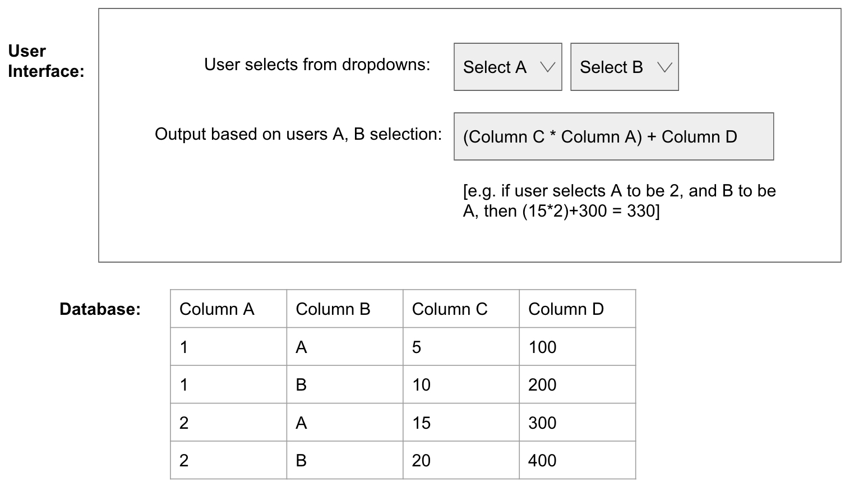Click the Column C cell showing 10
This screenshot has width=868, height=486.
pos(460,384)
